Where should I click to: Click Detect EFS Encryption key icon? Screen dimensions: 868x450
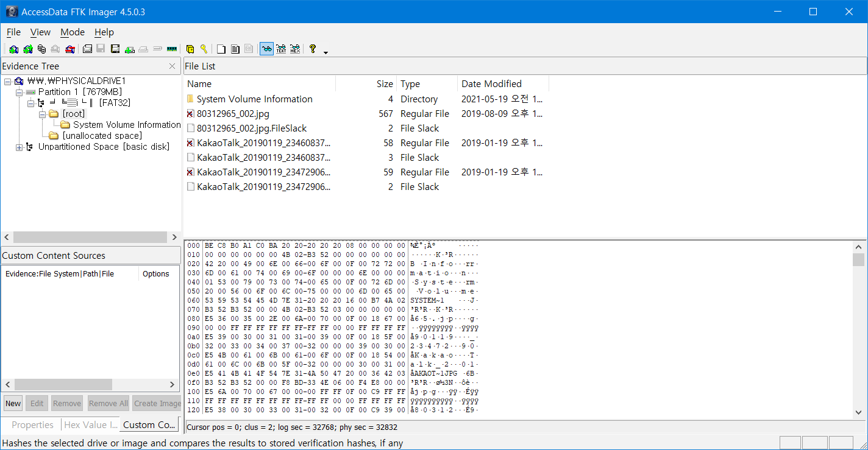click(x=204, y=49)
